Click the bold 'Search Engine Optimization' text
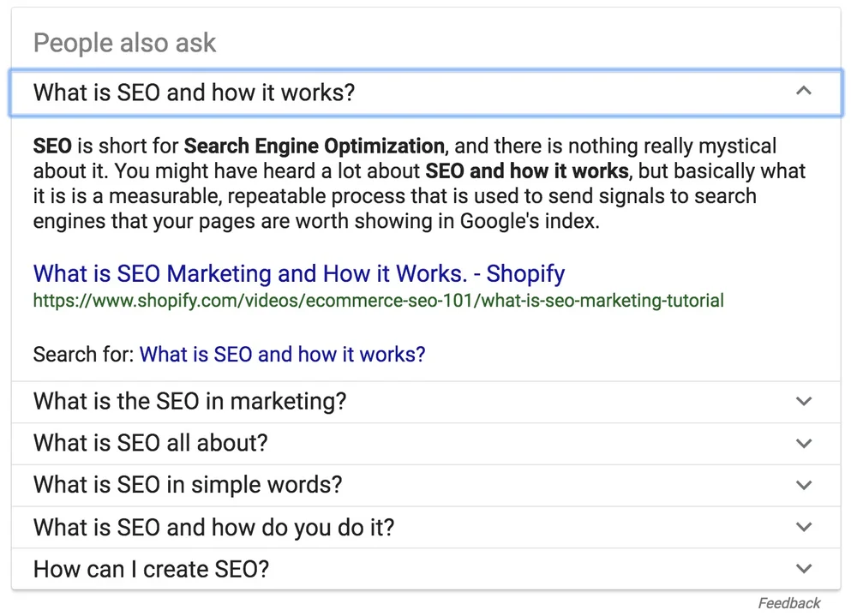 pyautogui.click(x=314, y=146)
